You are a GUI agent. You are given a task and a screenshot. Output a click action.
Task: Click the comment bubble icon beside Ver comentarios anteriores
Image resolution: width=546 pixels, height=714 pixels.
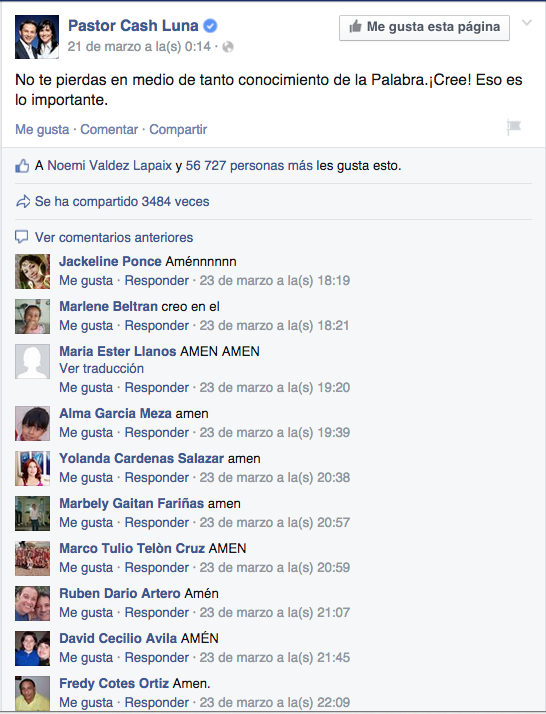tap(21, 237)
